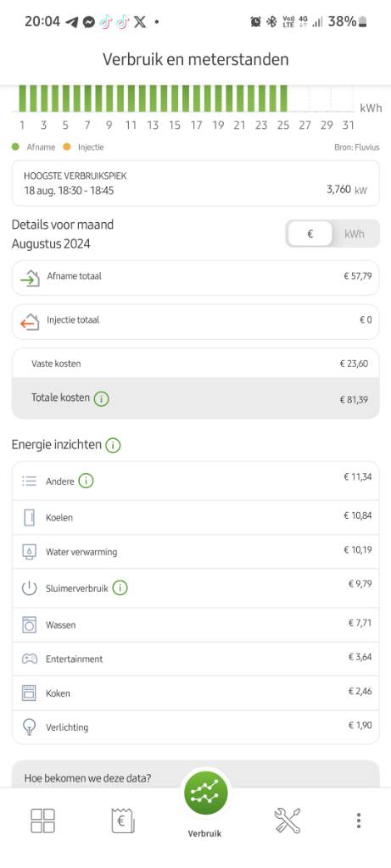Open the wrench and screwdriver tools icon
The image size is (391, 868).
click(288, 820)
